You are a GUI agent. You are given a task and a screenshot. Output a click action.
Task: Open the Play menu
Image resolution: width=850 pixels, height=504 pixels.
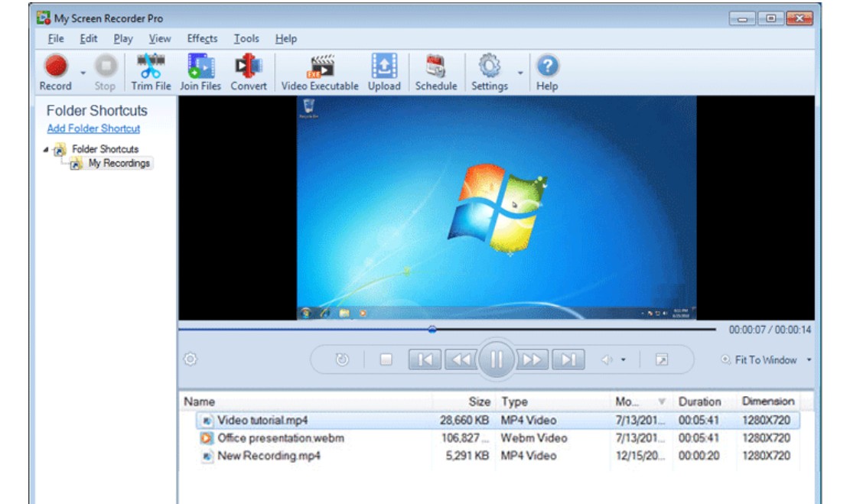(x=123, y=38)
